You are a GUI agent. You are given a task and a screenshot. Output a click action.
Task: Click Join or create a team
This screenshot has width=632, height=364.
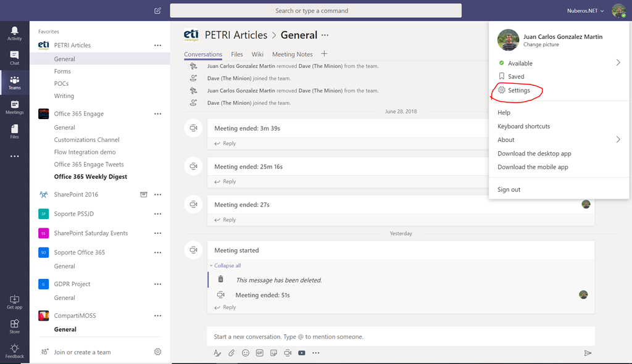82,352
